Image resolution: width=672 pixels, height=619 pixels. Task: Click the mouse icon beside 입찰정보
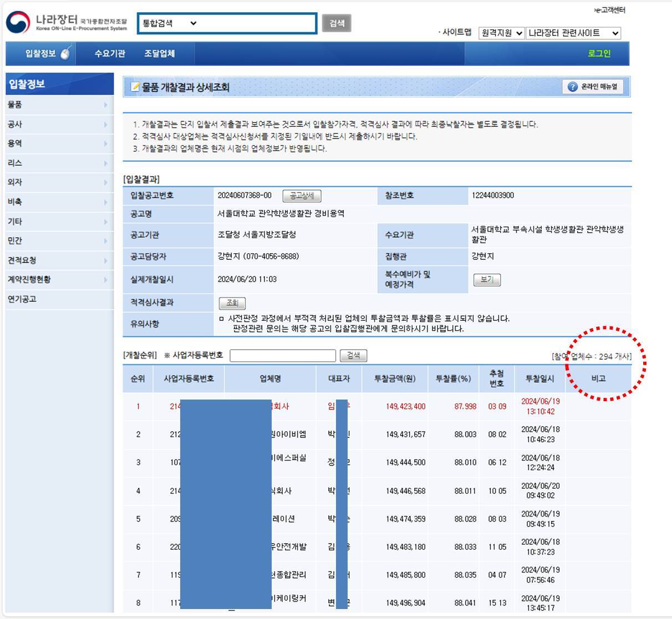pyautogui.click(x=65, y=53)
